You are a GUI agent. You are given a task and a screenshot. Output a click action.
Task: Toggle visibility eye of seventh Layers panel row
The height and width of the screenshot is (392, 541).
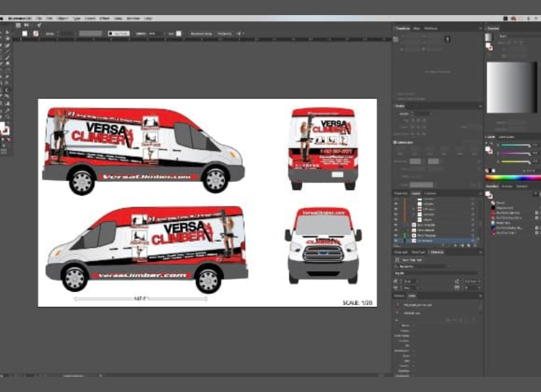[395, 230]
